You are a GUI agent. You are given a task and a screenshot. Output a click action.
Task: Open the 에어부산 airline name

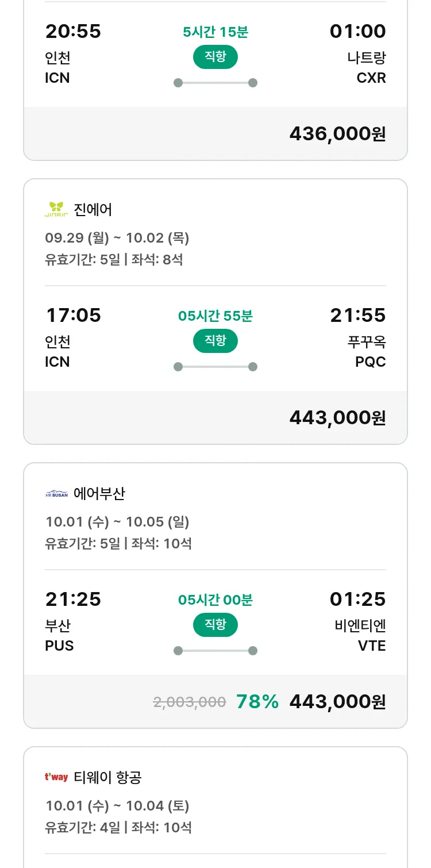tap(99, 494)
